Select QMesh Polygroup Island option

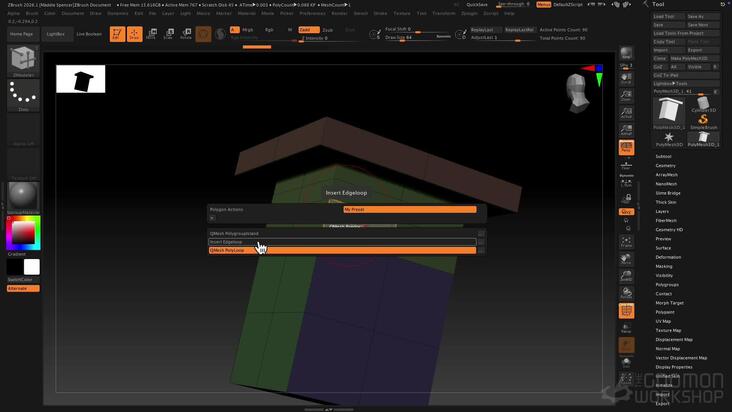[342, 233]
